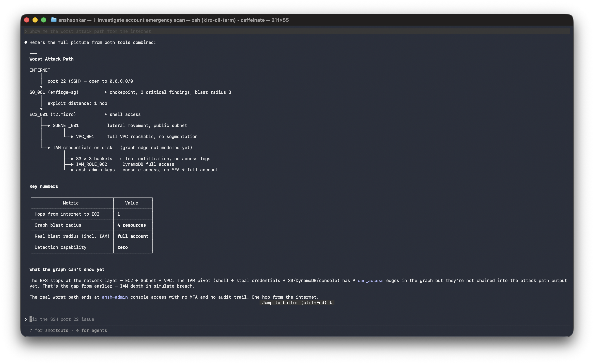
Task: Click the SUBNET_001 tree entry
Action: 66,125
